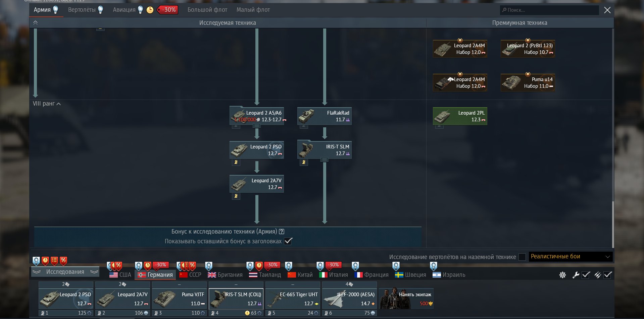644x319 pixels.
Task: Click the small arrow tab under Leopard 2PL
Action: [439, 126]
